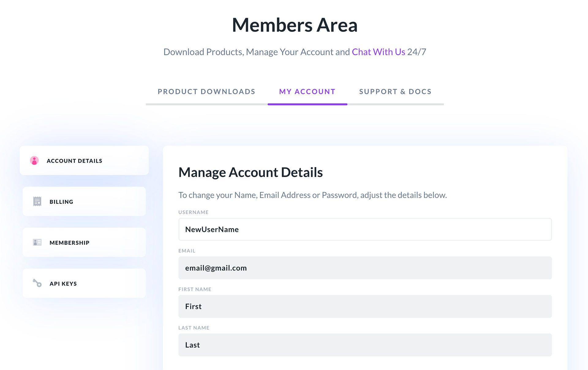Open the API Keys sidebar section
588x370 pixels.
[63, 284]
